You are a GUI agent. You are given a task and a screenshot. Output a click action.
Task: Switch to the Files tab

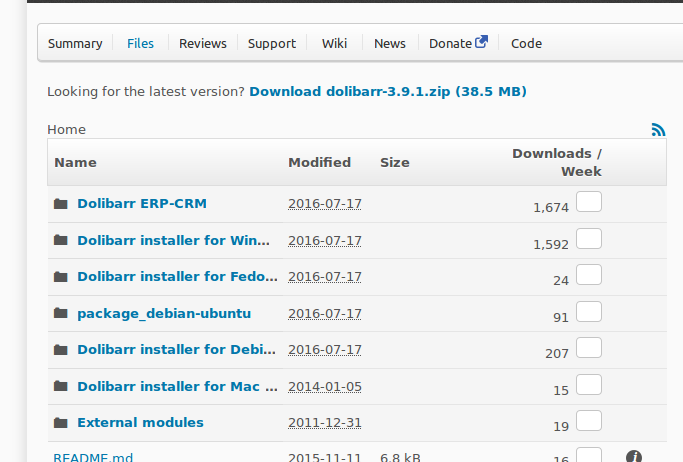click(140, 44)
